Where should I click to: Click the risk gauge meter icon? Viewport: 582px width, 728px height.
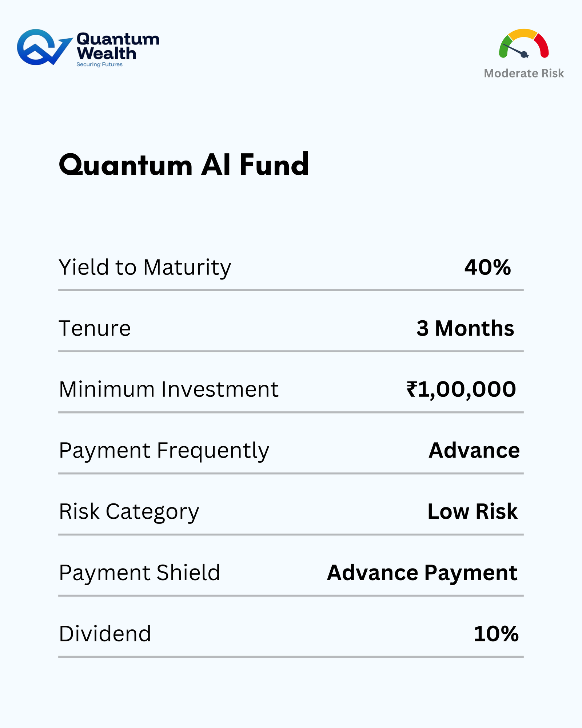(523, 44)
